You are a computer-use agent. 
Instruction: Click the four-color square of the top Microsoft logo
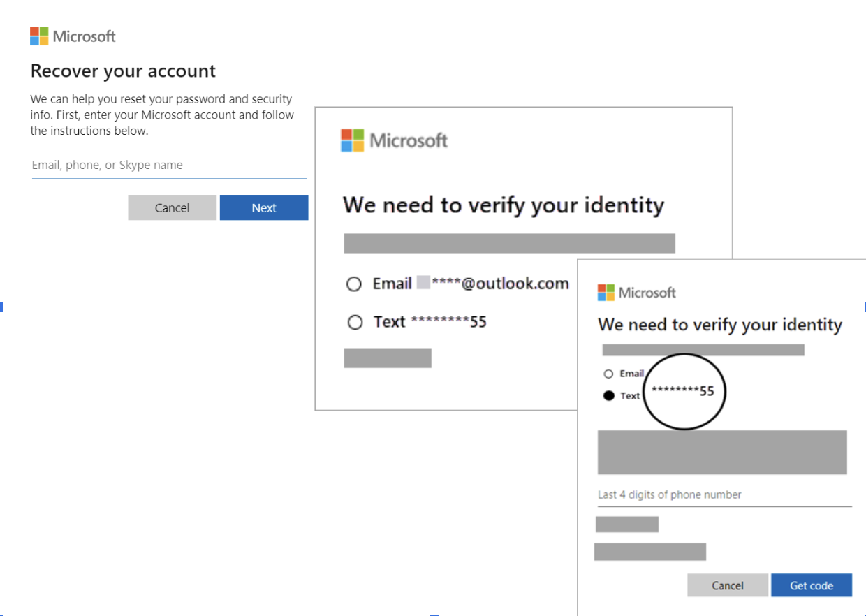point(38,36)
